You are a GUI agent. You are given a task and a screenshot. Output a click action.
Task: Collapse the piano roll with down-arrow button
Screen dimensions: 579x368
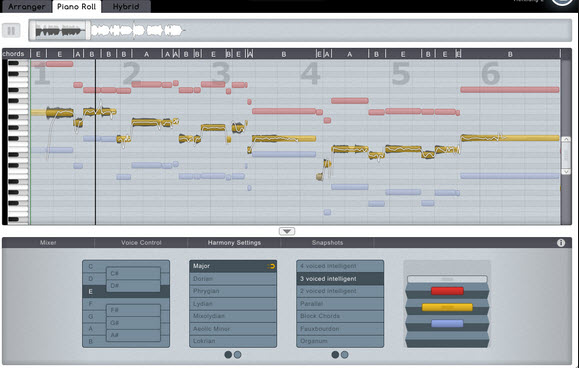point(287,231)
